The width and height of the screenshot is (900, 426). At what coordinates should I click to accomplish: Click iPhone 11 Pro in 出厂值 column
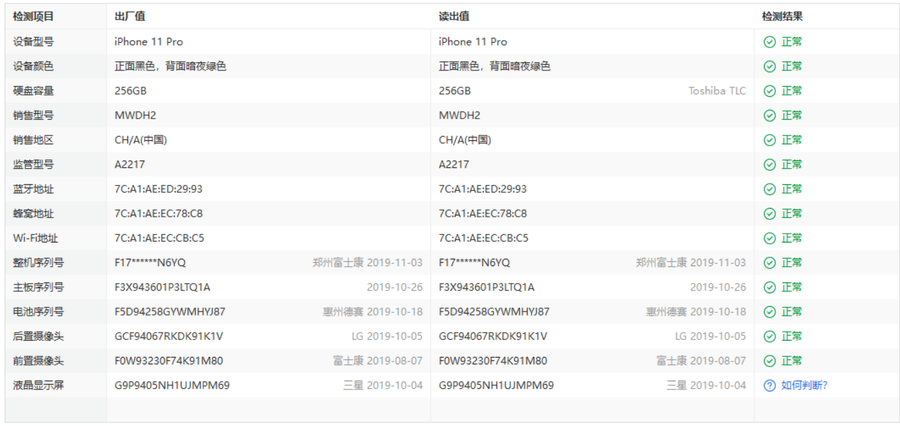point(149,42)
